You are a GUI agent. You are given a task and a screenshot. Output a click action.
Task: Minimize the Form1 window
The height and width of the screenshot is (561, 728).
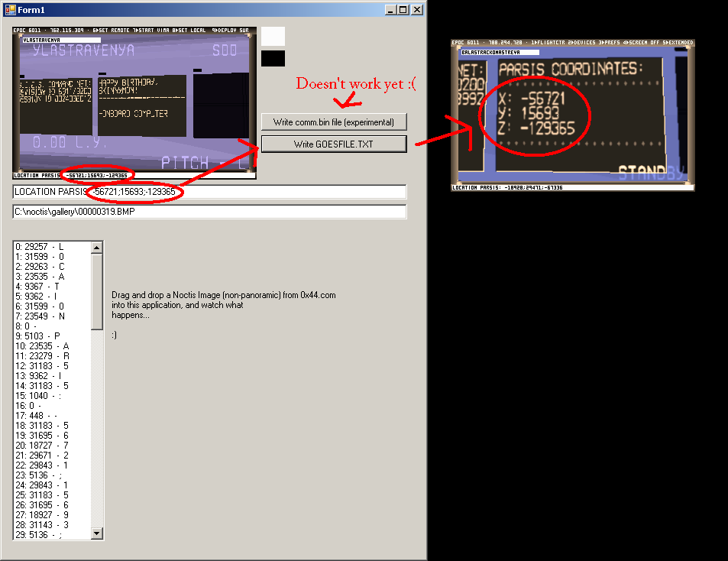pyautogui.click(x=391, y=9)
